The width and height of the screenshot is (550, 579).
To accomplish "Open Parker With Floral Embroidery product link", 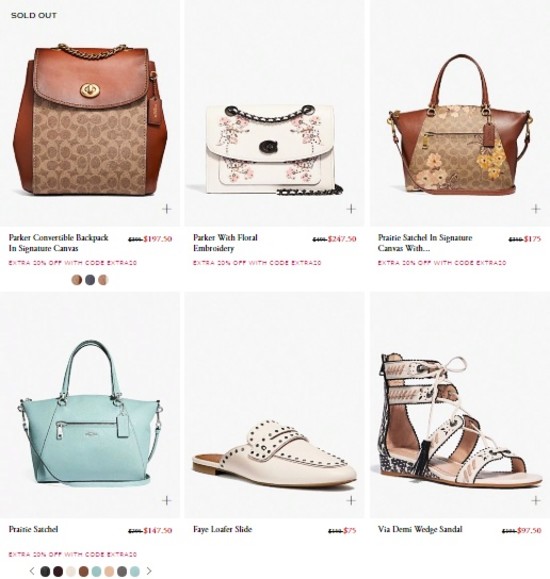I will [225, 243].
